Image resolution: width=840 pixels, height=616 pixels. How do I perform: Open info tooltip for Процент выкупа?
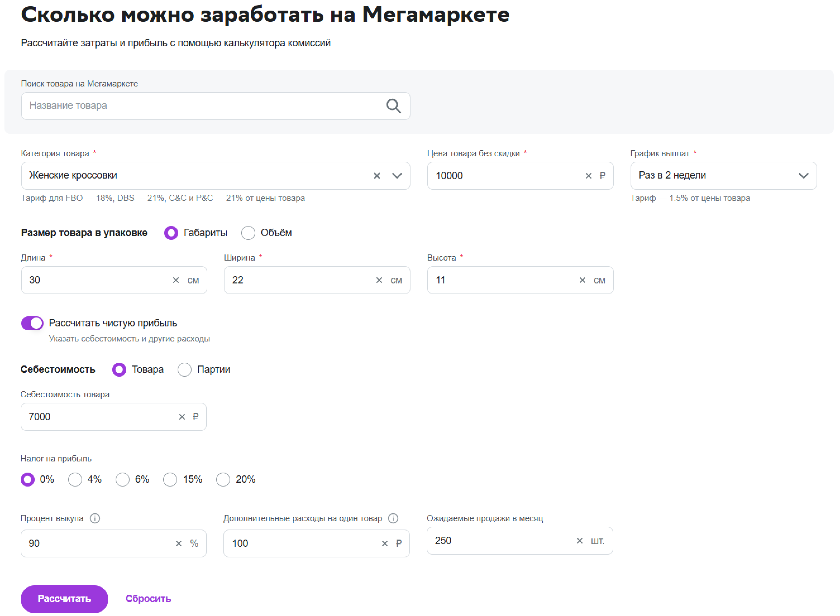coord(95,518)
